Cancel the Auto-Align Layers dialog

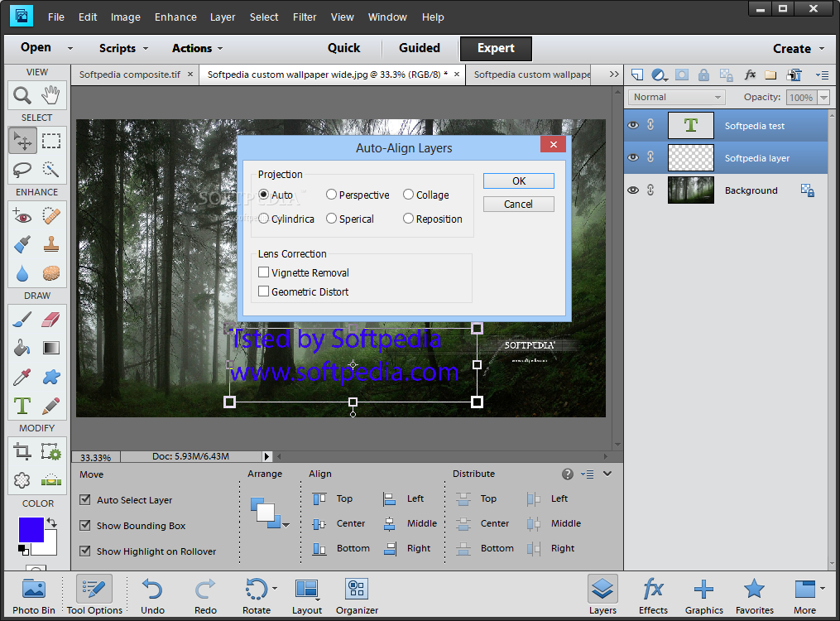tap(519, 205)
